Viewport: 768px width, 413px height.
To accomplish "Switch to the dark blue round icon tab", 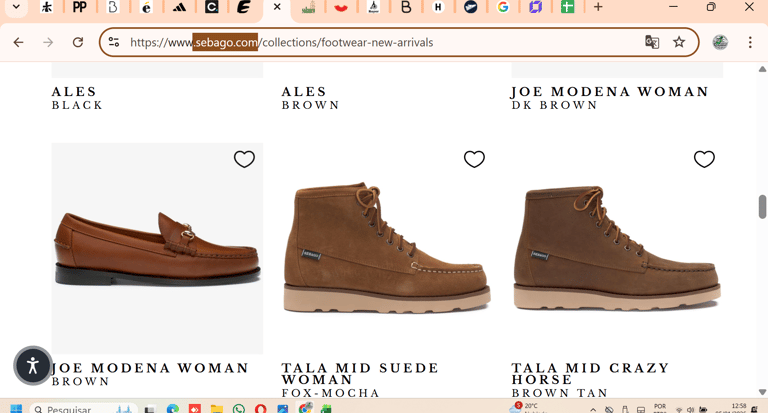I will [471, 7].
